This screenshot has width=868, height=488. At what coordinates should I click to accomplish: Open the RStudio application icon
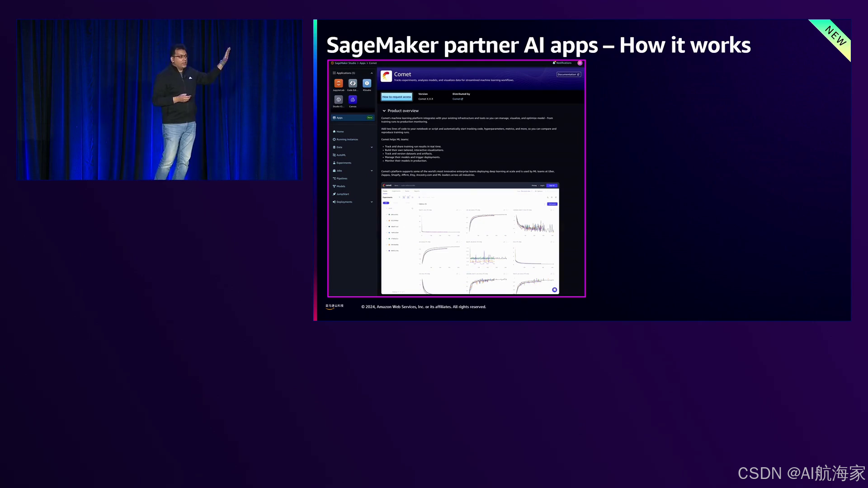pyautogui.click(x=367, y=83)
